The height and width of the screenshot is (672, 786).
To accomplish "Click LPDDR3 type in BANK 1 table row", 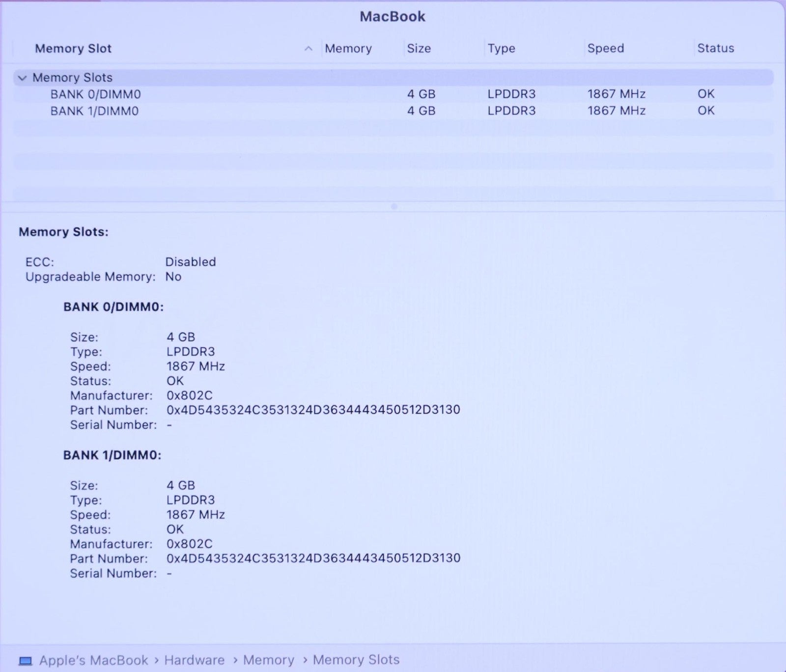I will 511,111.
